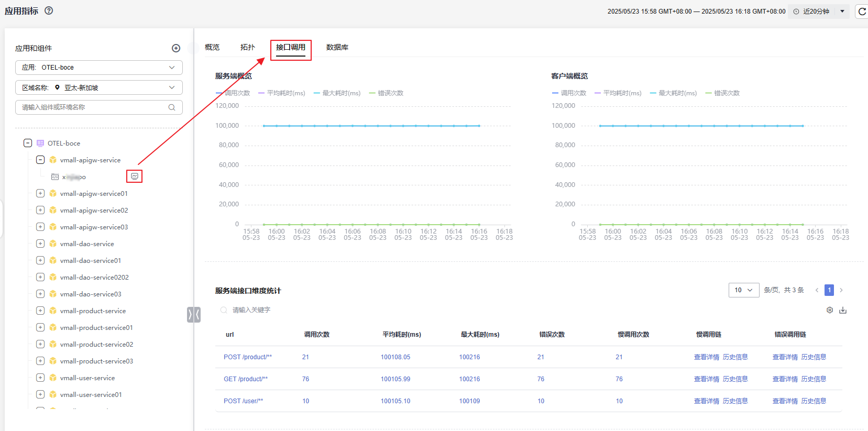Click 查看详情 under 错误调用链 for POST /user/**

[785, 401]
